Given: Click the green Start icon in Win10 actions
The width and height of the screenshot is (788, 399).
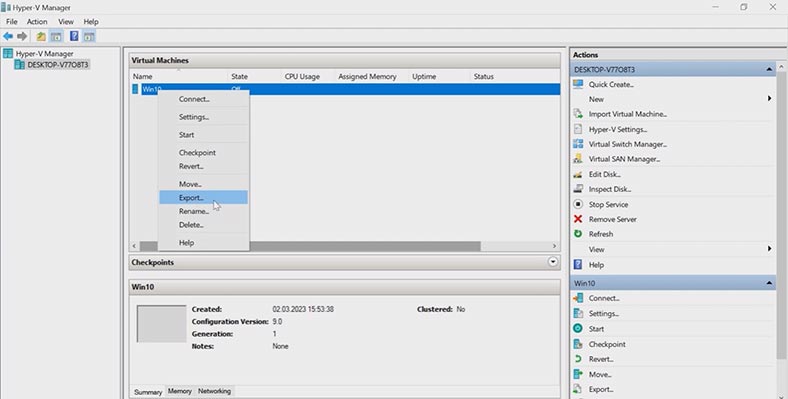Looking at the screenshot, I should pos(578,328).
